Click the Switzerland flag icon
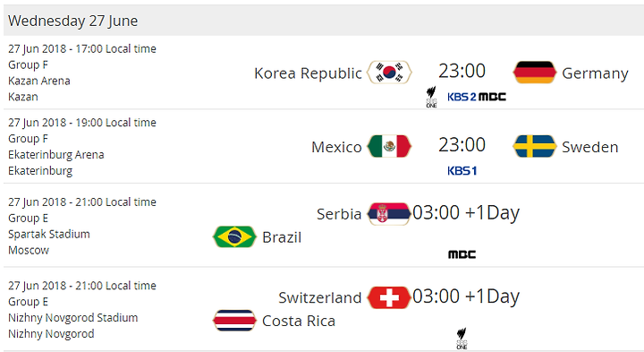Screen dimensions: 644x352 [389, 297]
